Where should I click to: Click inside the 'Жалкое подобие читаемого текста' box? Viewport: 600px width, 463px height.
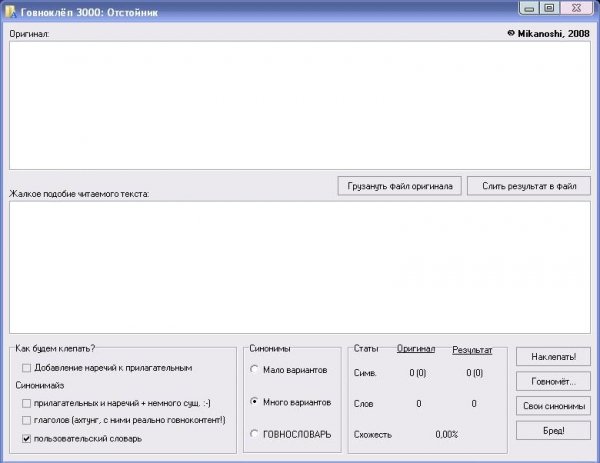[300, 266]
